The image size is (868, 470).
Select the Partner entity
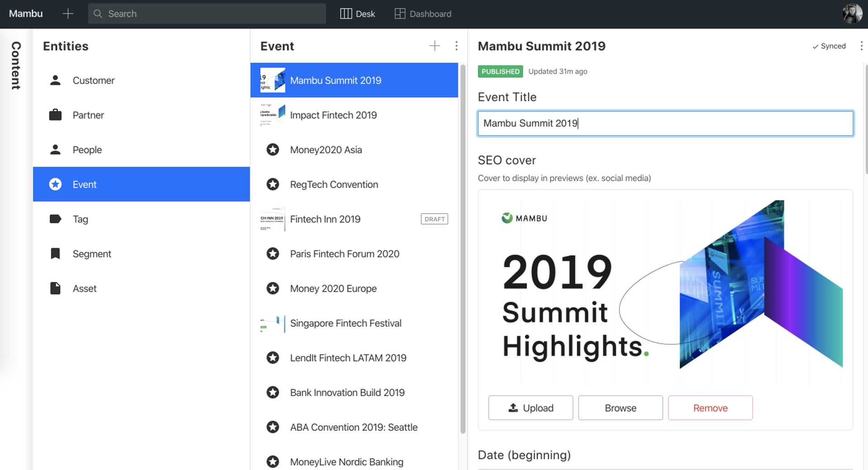click(142, 115)
